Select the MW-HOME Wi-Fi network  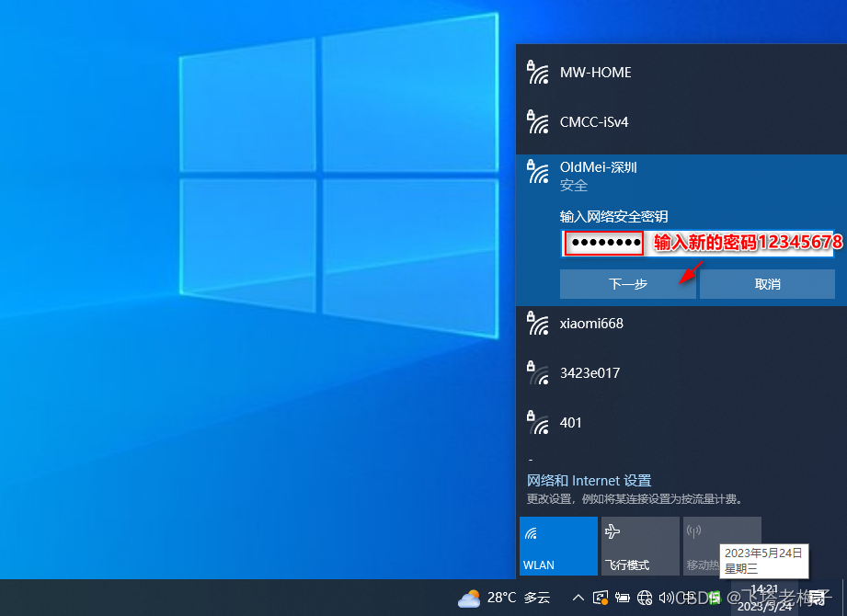[x=681, y=73]
